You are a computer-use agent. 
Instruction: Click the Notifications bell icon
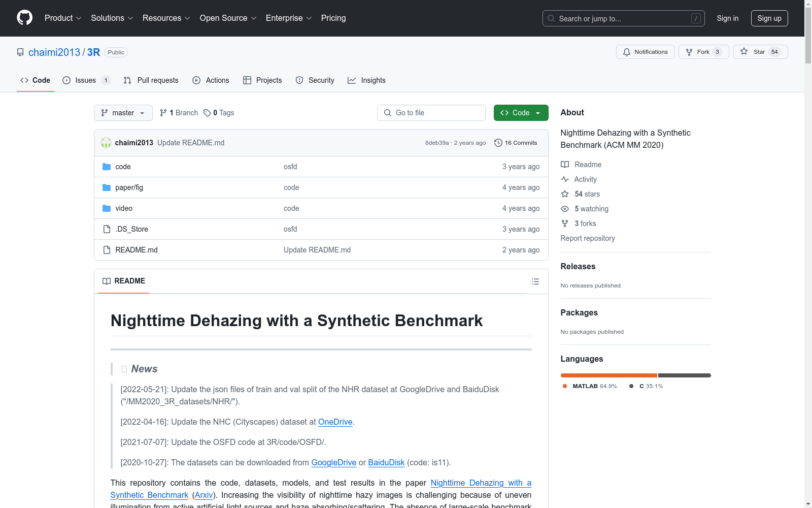pos(627,52)
